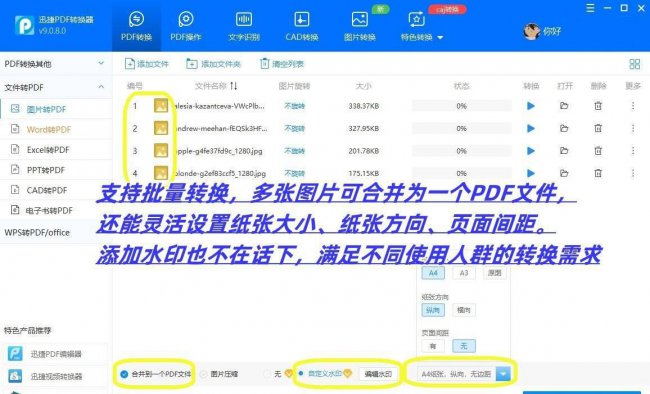Select page margin 无 option

point(464,346)
